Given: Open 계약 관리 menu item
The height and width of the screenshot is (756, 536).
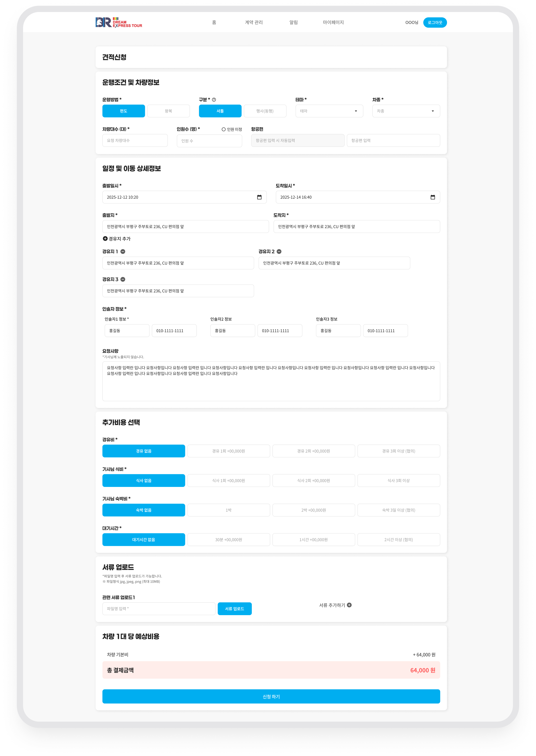Looking at the screenshot, I should point(254,22).
